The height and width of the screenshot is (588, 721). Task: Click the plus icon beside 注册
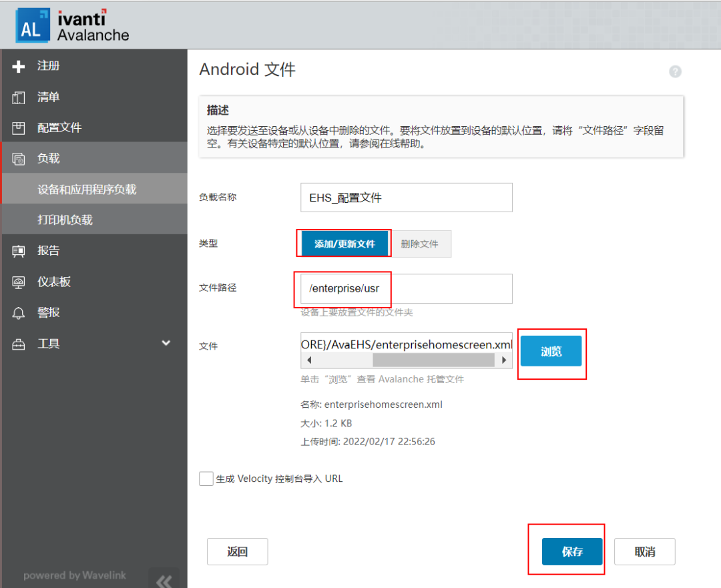[x=19, y=66]
